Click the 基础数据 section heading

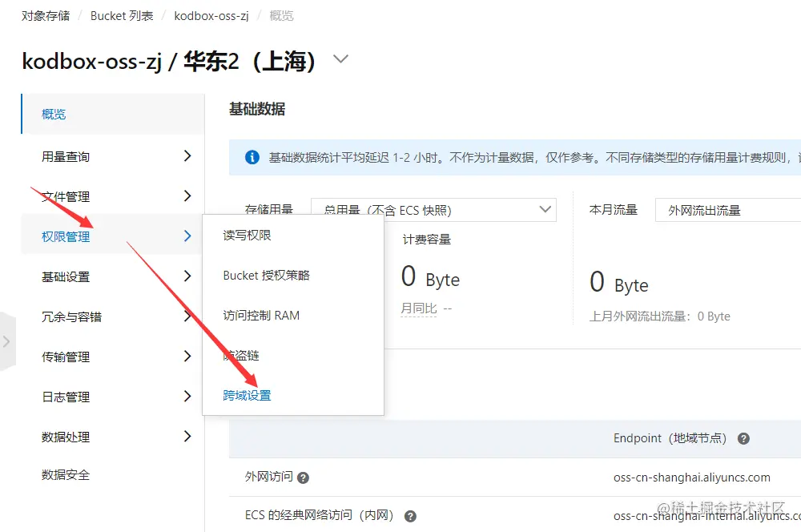coord(257,109)
